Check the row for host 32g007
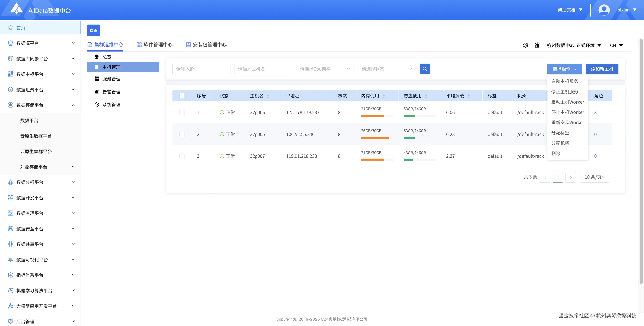This screenshot has height=326, width=644. pyautogui.click(x=182, y=156)
